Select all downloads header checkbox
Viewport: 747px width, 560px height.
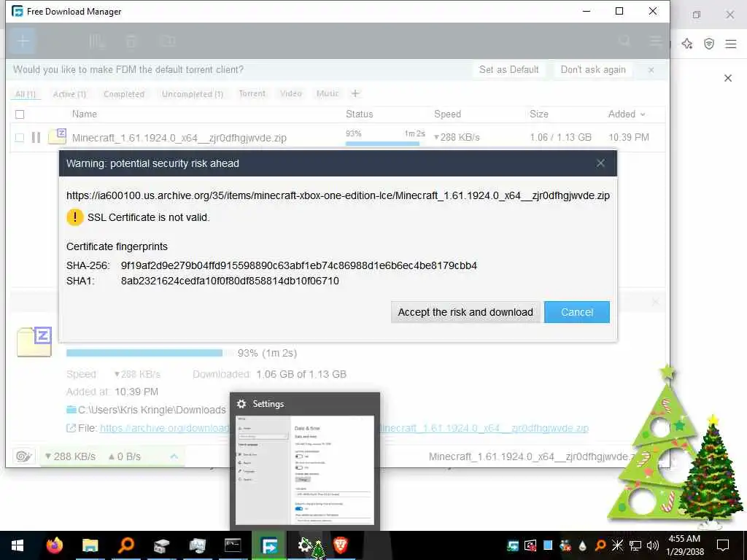point(20,114)
